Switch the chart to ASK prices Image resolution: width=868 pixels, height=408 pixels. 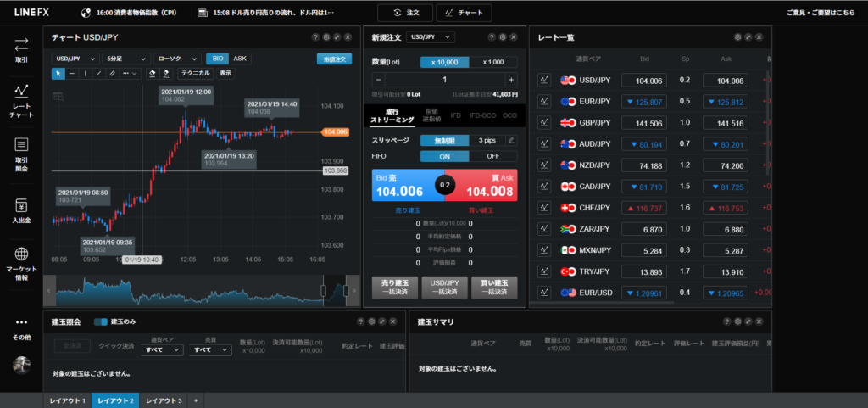pyautogui.click(x=240, y=59)
